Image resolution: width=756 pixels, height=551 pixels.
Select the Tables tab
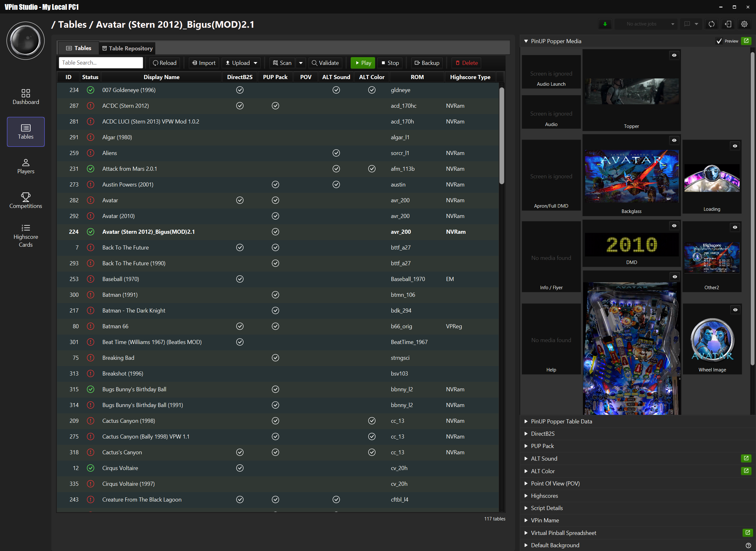pos(79,49)
